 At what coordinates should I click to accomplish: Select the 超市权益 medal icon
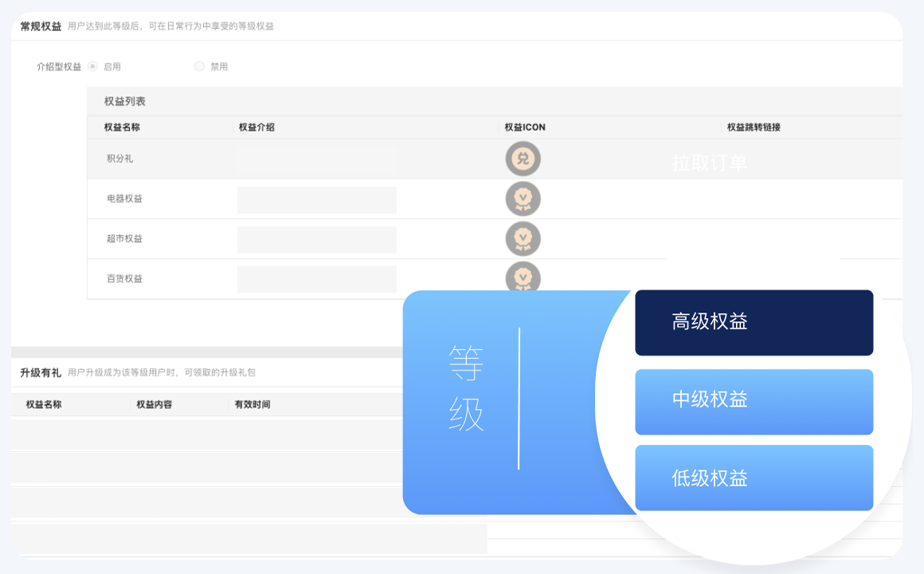click(523, 238)
